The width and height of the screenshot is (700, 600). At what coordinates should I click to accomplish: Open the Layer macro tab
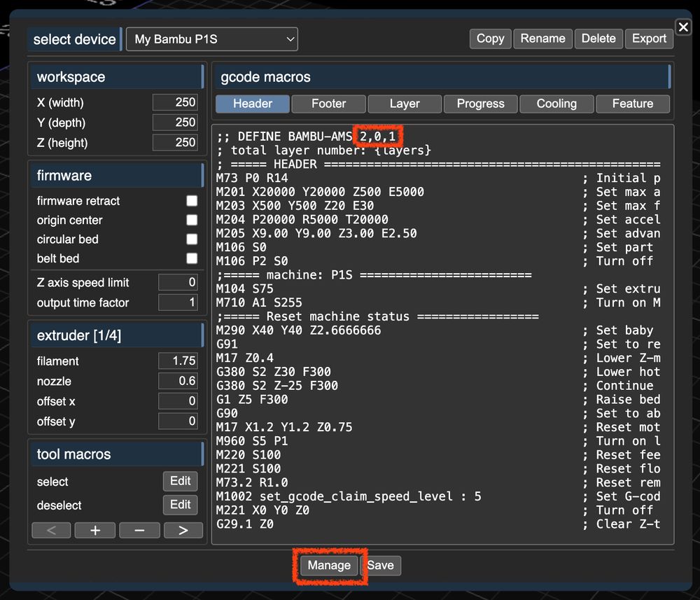click(x=405, y=104)
